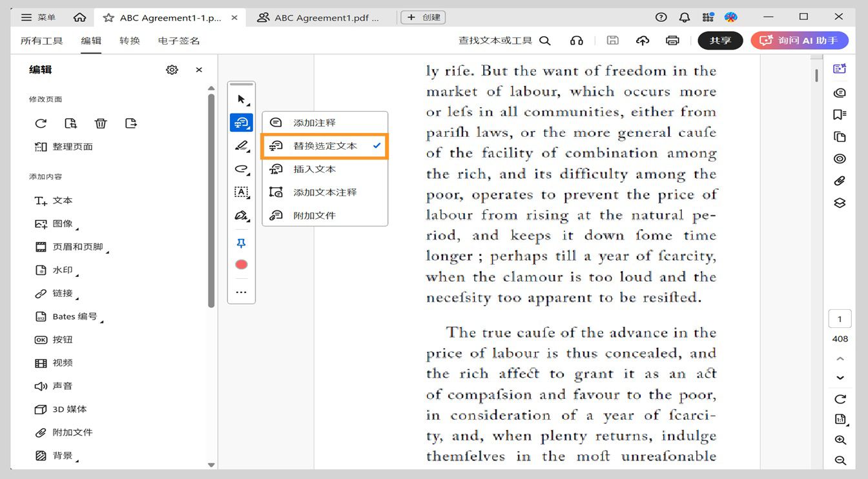
Task: Star the ABC Agreement1-1 tab as favorite
Action: coord(108,17)
